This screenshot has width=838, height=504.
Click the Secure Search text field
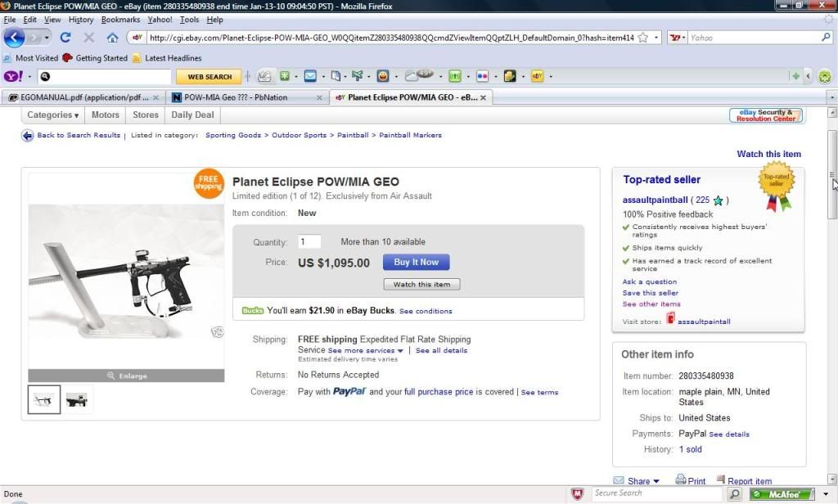coord(657,493)
